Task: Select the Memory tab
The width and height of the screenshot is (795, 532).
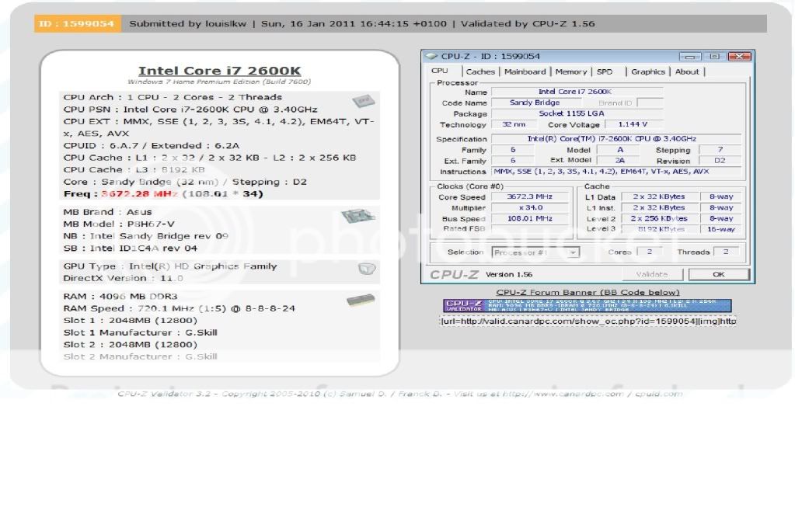Action: (x=571, y=72)
